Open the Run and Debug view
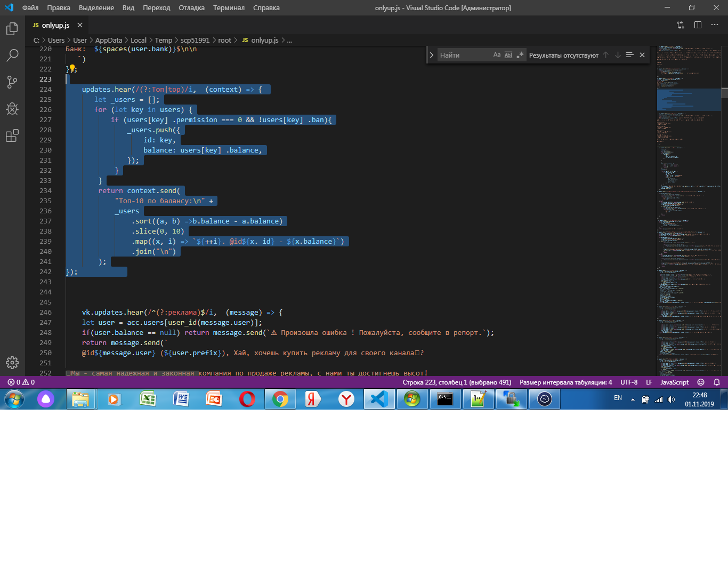Viewport: 728px width, 576px height. [x=12, y=109]
